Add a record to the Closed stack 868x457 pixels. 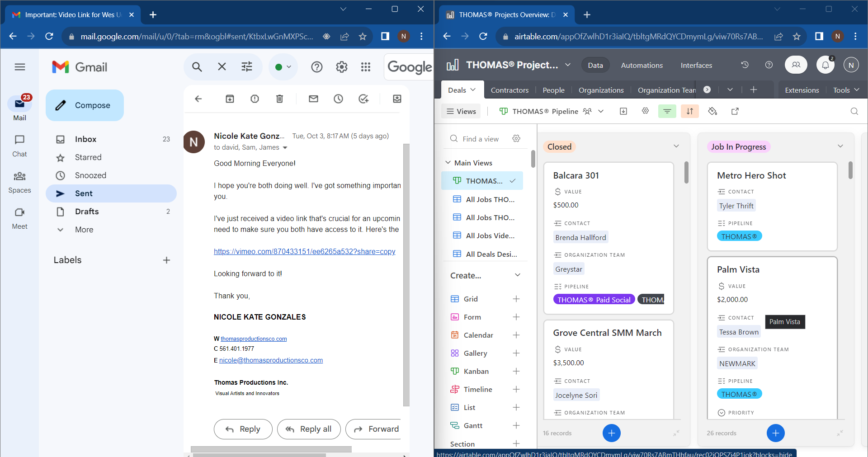[612, 433]
